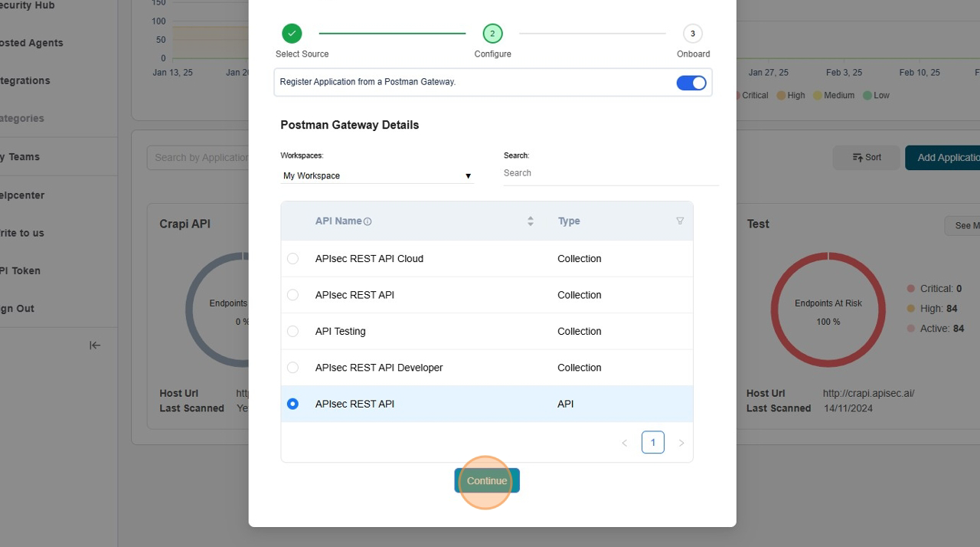Sort the table by API Name arrows
This screenshot has height=547, width=980.
coord(530,221)
